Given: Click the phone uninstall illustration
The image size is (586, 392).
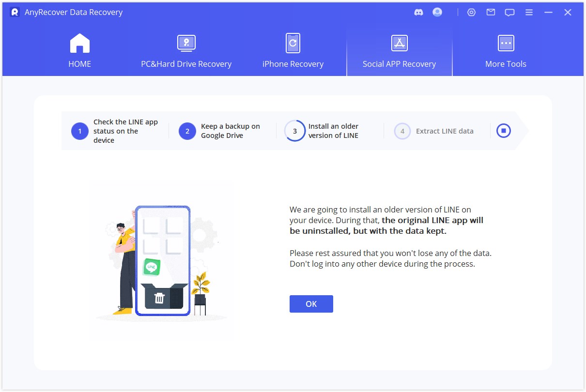Looking at the screenshot, I should 162,259.
